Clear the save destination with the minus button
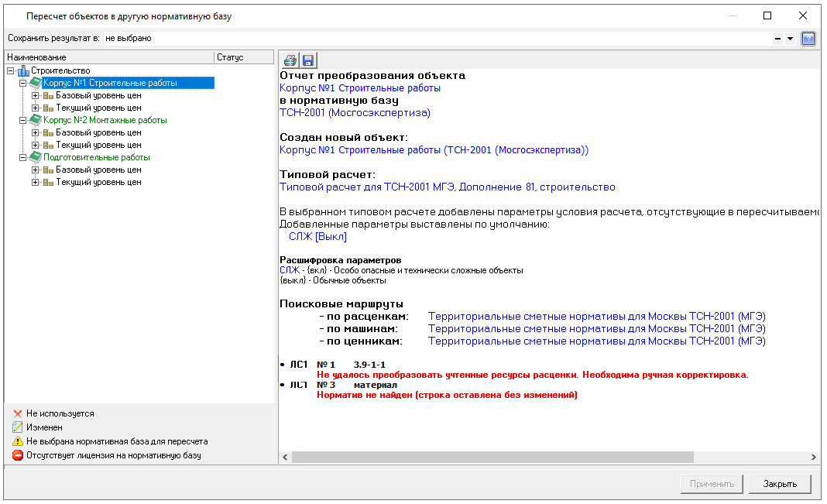Image resolution: width=827 pixels, height=504 pixels. [777, 38]
